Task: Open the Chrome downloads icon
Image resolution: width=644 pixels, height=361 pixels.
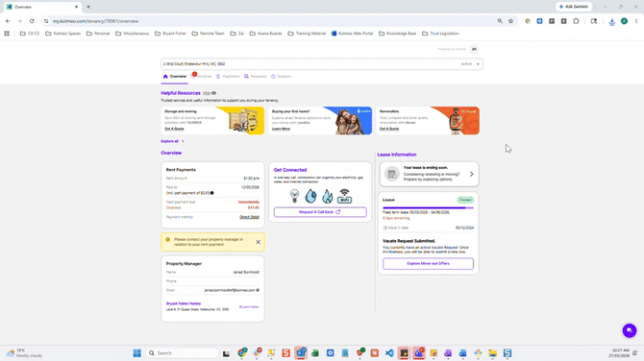Action: coord(612,21)
